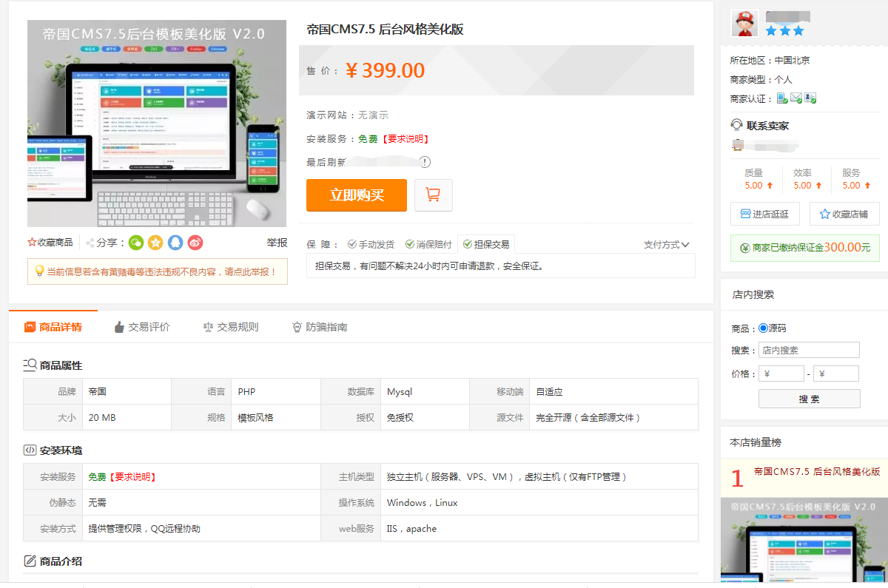This screenshot has height=588, width=888.
Task: Click the 立即购买 button
Action: [x=357, y=195]
